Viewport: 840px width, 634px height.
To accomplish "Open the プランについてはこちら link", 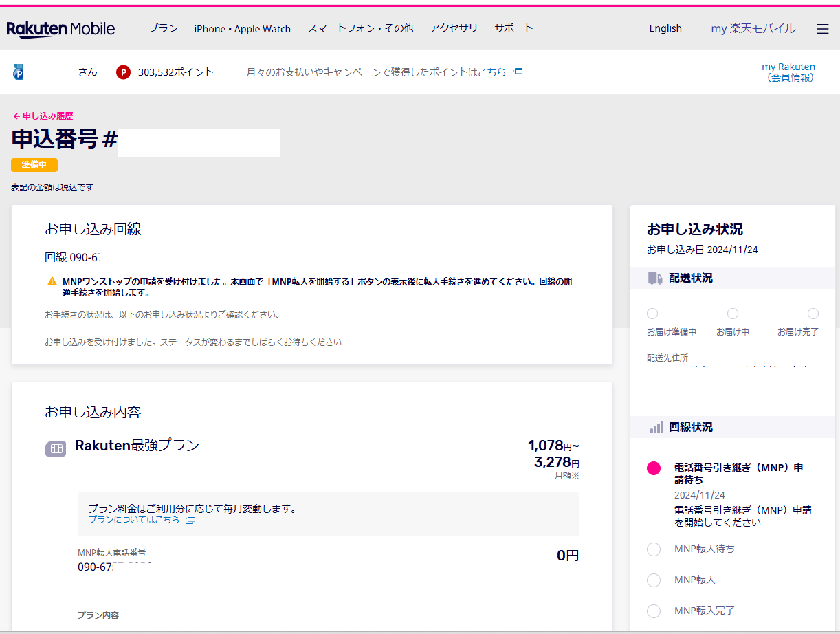I will click(133, 520).
